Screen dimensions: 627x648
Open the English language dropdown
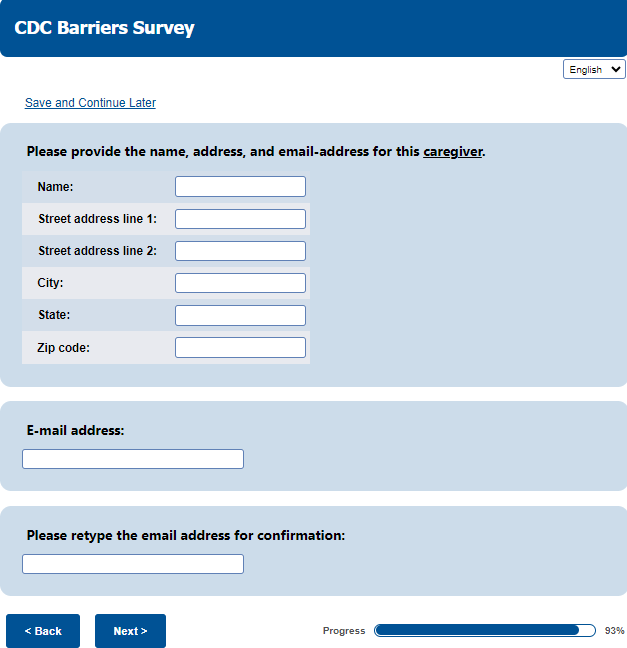click(594, 69)
